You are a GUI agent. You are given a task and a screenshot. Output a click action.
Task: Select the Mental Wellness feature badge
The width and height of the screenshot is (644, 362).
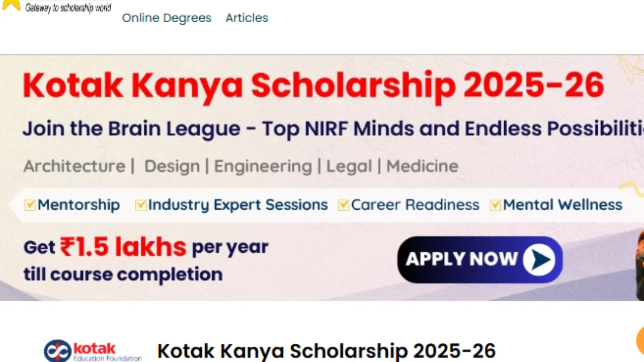(556, 205)
